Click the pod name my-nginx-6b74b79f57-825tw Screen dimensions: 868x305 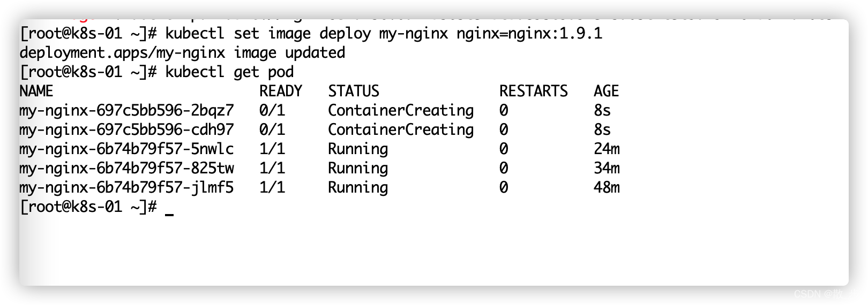click(126, 169)
